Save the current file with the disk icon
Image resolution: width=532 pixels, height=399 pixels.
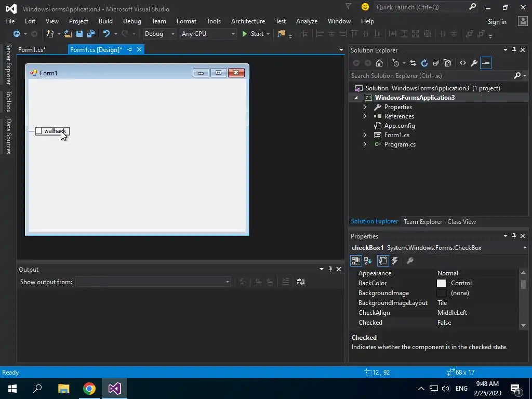pos(79,34)
